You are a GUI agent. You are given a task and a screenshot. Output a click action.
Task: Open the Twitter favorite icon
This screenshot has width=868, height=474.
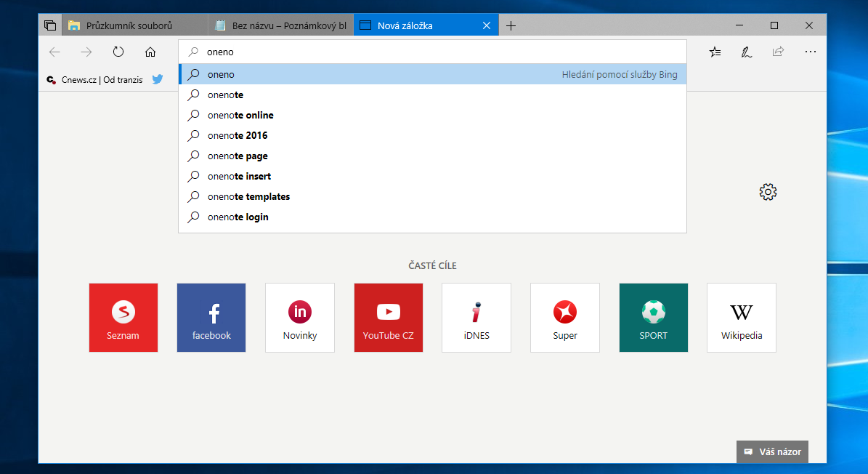158,79
